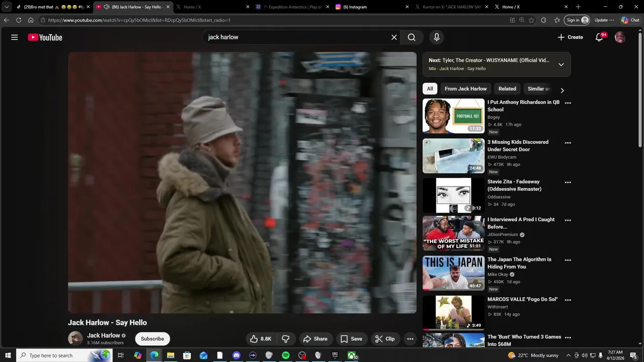The height and width of the screenshot is (362, 644).
Task: Open options for Stevie Zita video
Action: tap(568, 183)
